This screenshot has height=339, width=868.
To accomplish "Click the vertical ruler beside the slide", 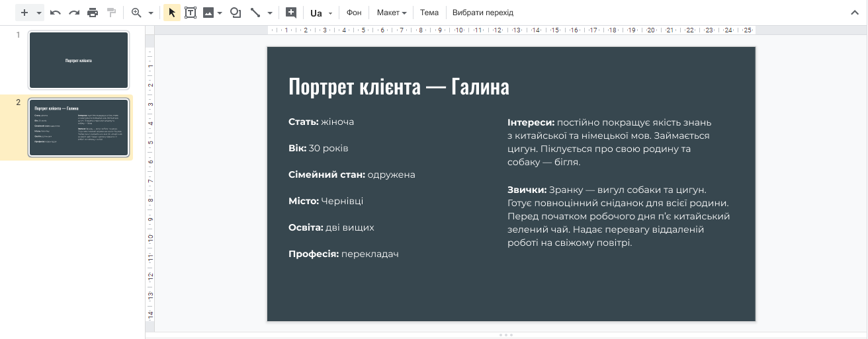I will (x=150, y=184).
